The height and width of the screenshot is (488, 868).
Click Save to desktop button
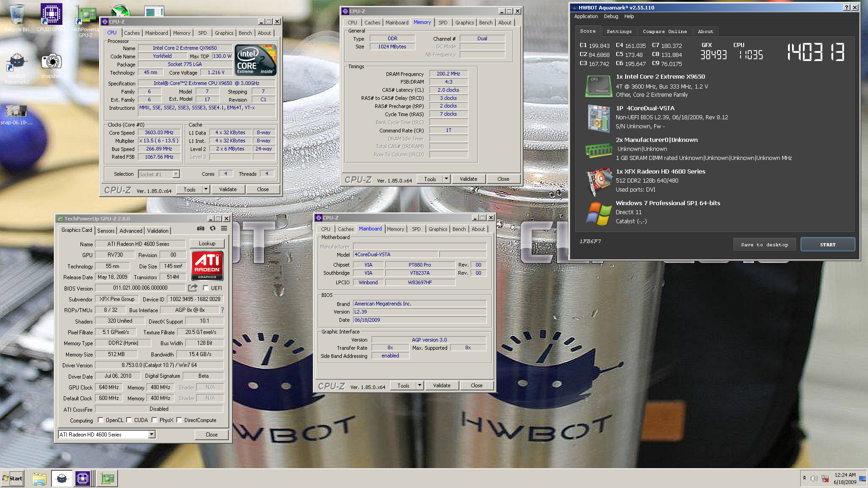pos(764,244)
